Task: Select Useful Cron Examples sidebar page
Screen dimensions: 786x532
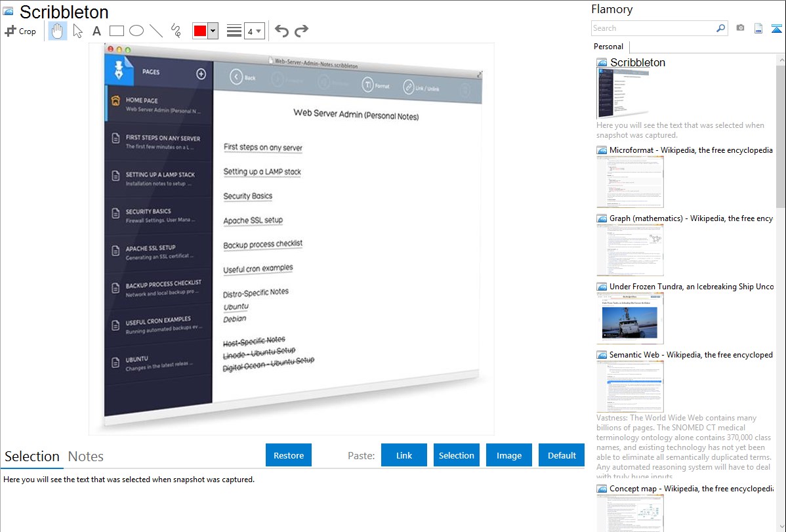Action: (x=159, y=325)
